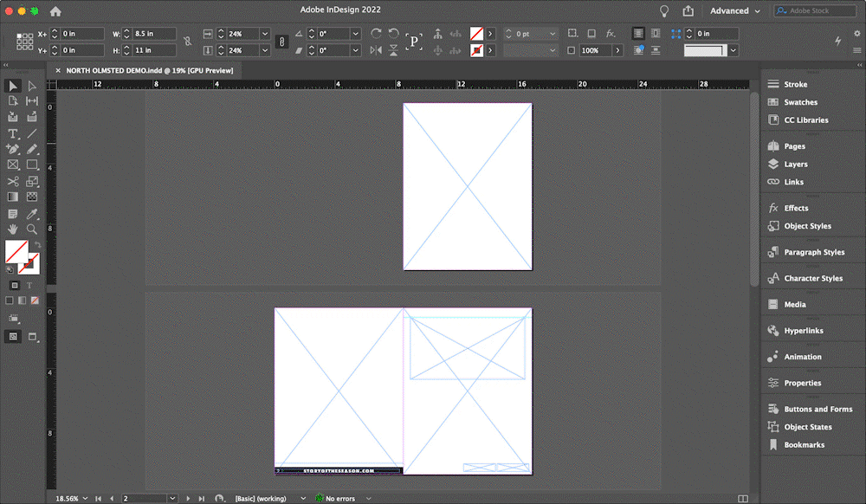Screen dimensions: 866x504
Task: Choose the Eyedropper tool
Action: pyautogui.click(x=32, y=213)
